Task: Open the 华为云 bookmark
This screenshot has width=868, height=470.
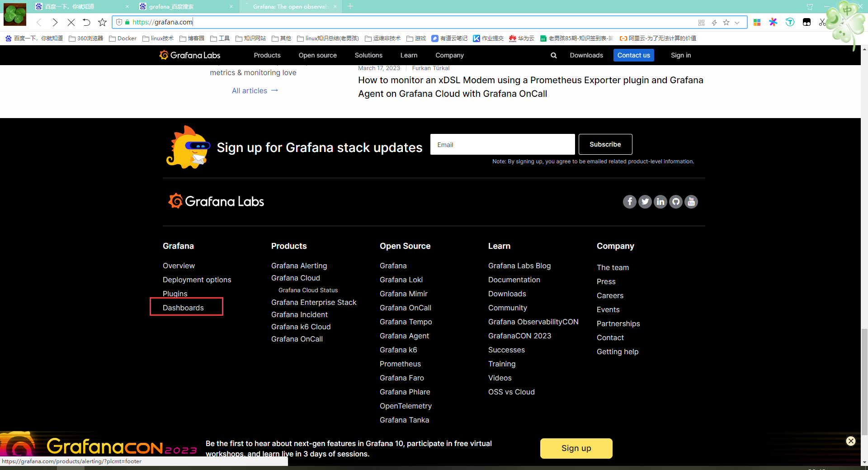Action: (x=521, y=38)
